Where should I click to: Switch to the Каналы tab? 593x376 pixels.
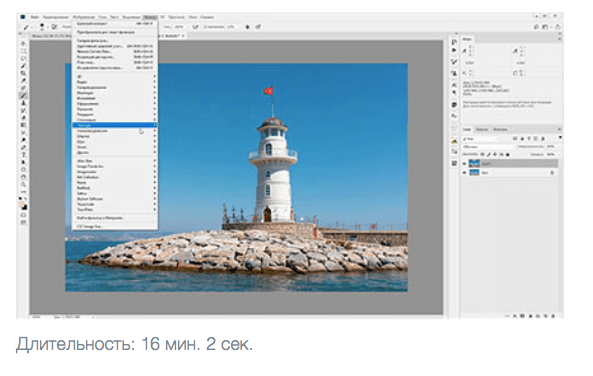482,129
